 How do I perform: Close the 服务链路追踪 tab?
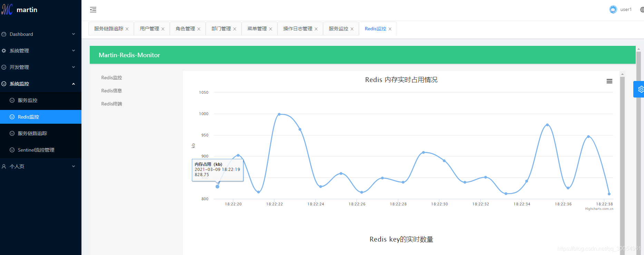click(127, 29)
